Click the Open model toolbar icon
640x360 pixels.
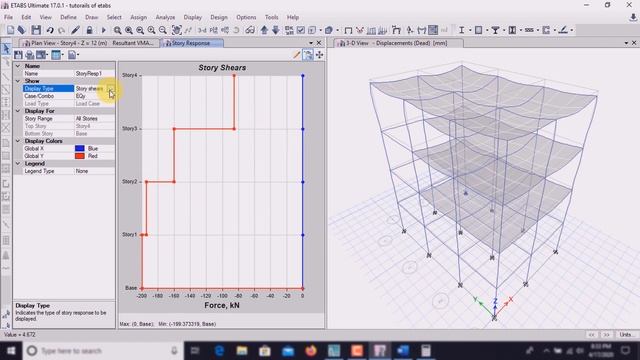[x=22, y=30]
